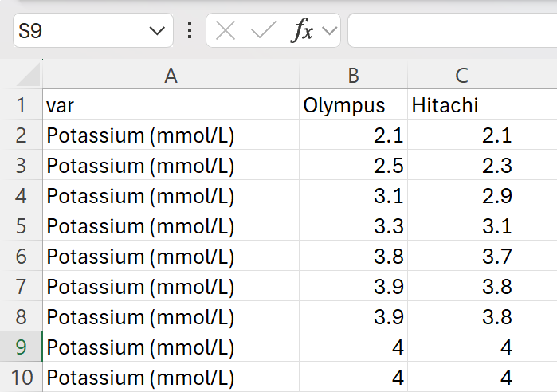Click the Cancel (X) formula bar icon
The height and width of the screenshot is (392, 557).
click(x=226, y=31)
